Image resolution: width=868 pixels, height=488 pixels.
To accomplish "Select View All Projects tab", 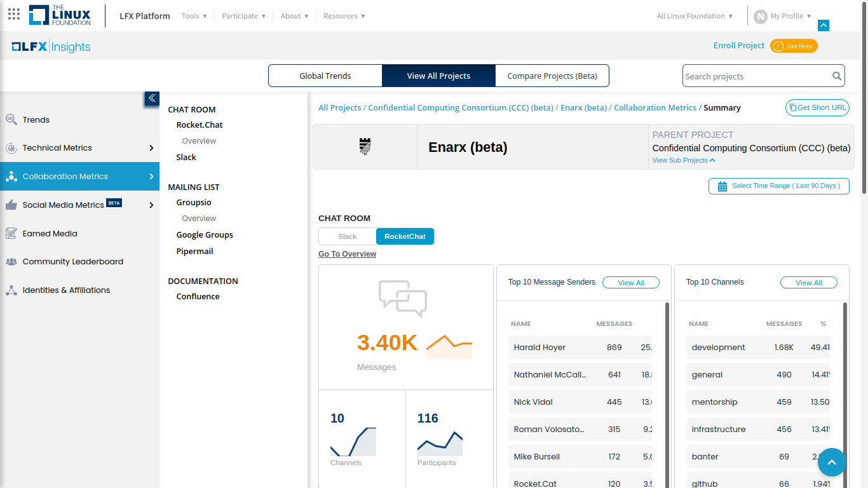I will [438, 76].
